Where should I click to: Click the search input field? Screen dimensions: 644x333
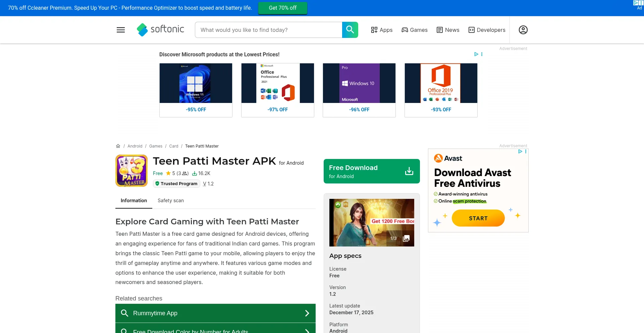[268, 30]
